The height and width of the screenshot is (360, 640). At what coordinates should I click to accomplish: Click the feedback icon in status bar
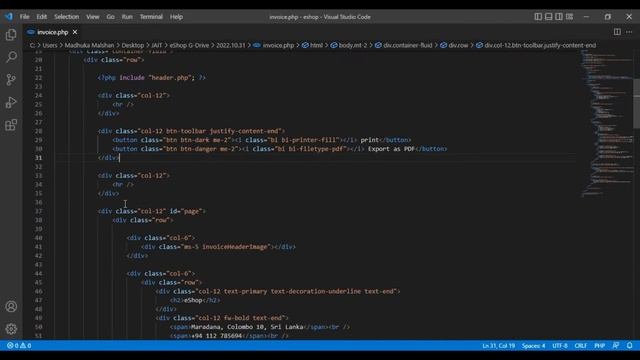click(x=616, y=346)
